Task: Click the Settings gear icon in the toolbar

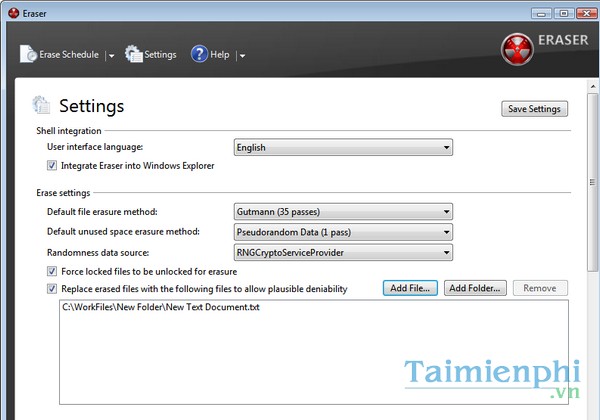Action: point(134,54)
